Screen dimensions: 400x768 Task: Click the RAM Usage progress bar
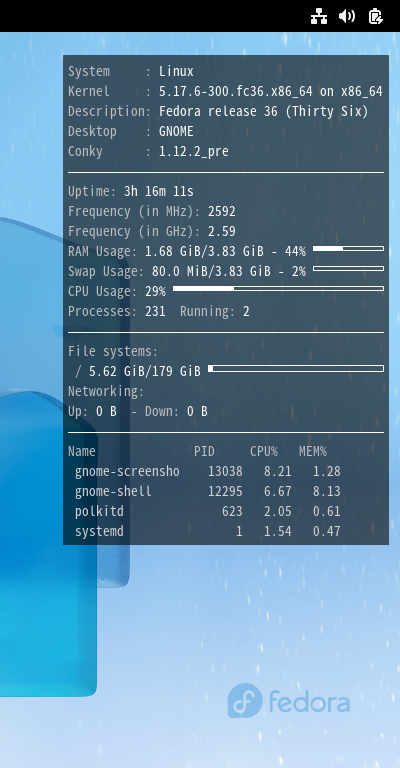click(x=348, y=249)
